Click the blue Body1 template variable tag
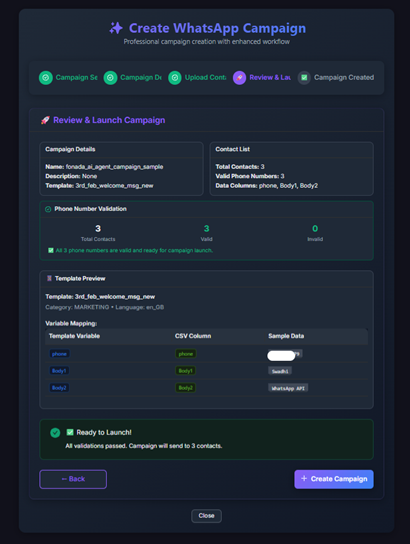 (x=59, y=371)
